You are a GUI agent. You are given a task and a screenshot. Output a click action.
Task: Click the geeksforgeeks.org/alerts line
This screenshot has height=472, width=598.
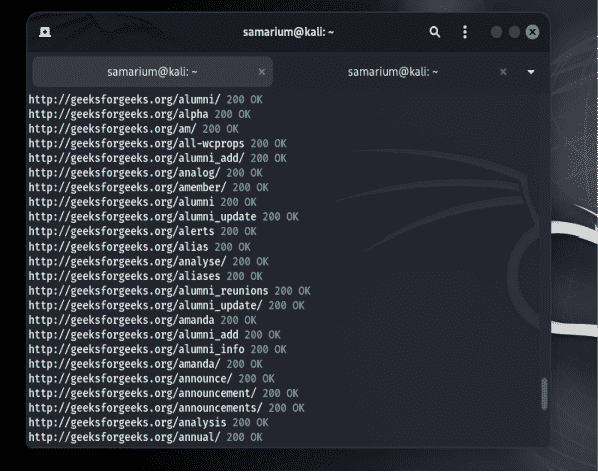point(142,231)
